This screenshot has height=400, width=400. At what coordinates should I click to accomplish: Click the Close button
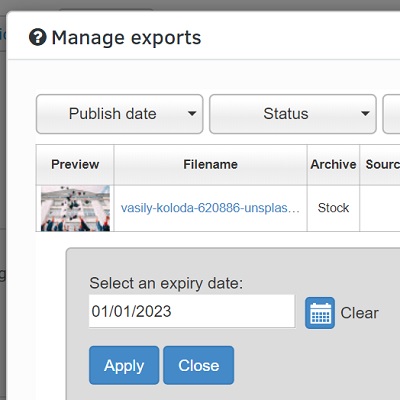click(x=199, y=365)
